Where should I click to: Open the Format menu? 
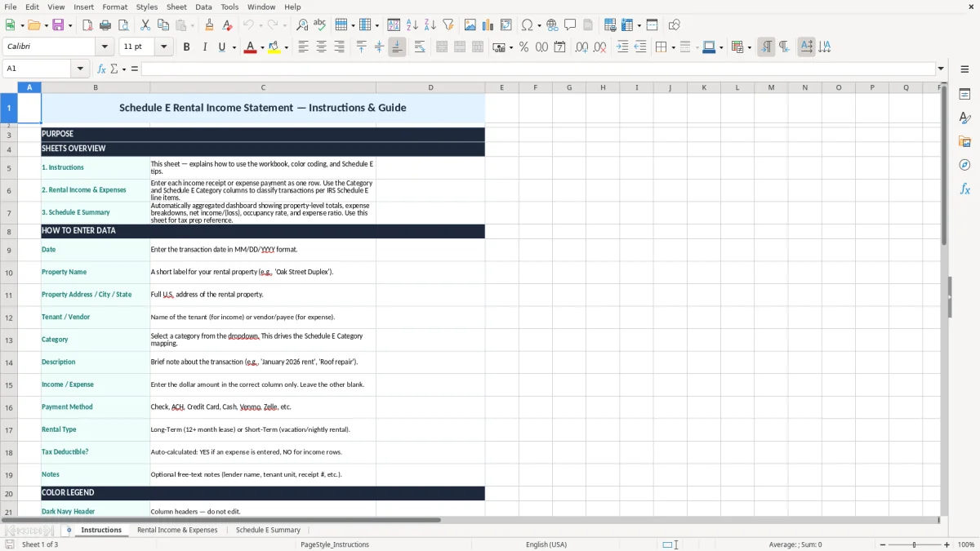tap(114, 7)
